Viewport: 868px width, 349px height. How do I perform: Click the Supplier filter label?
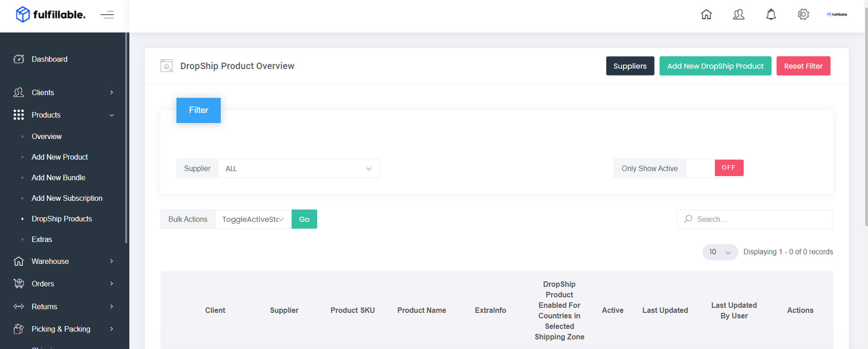[197, 168]
